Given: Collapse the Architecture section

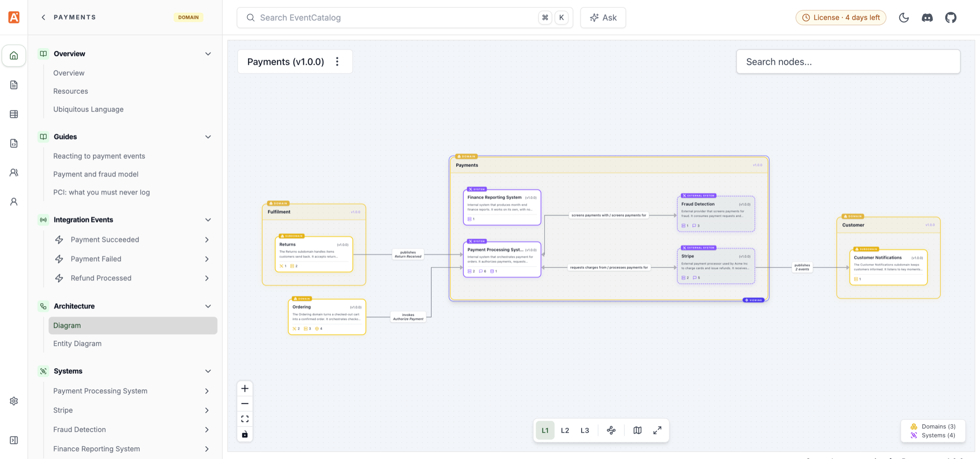Looking at the screenshot, I should click(x=208, y=306).
